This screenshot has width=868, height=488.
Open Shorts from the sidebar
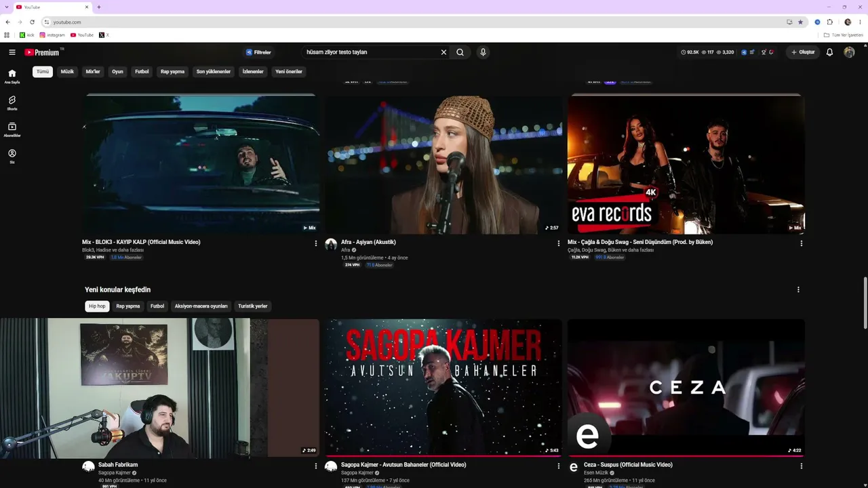(x=12, y=103)
